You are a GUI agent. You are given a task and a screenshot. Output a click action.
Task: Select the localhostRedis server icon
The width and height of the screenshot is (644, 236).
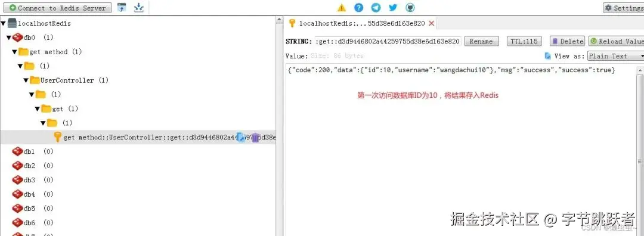click(13, 23)
